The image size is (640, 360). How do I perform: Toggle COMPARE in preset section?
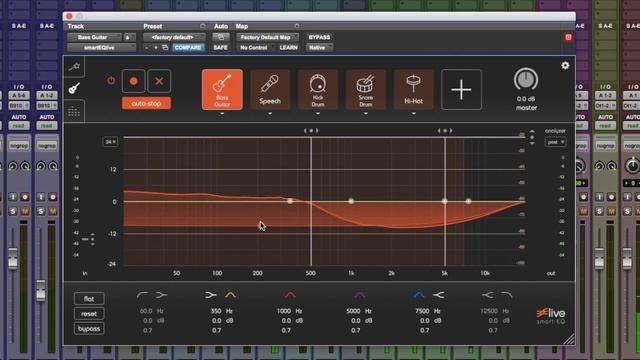coord(188,48)
